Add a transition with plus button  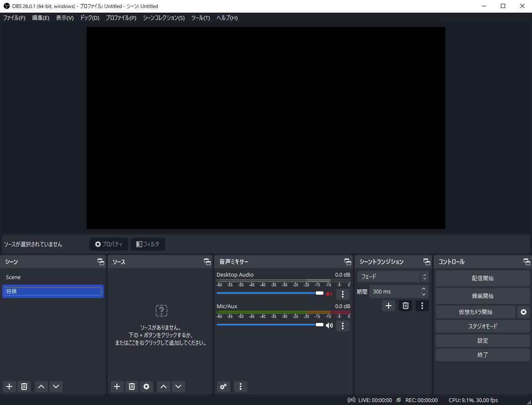(x=389, y=306)
